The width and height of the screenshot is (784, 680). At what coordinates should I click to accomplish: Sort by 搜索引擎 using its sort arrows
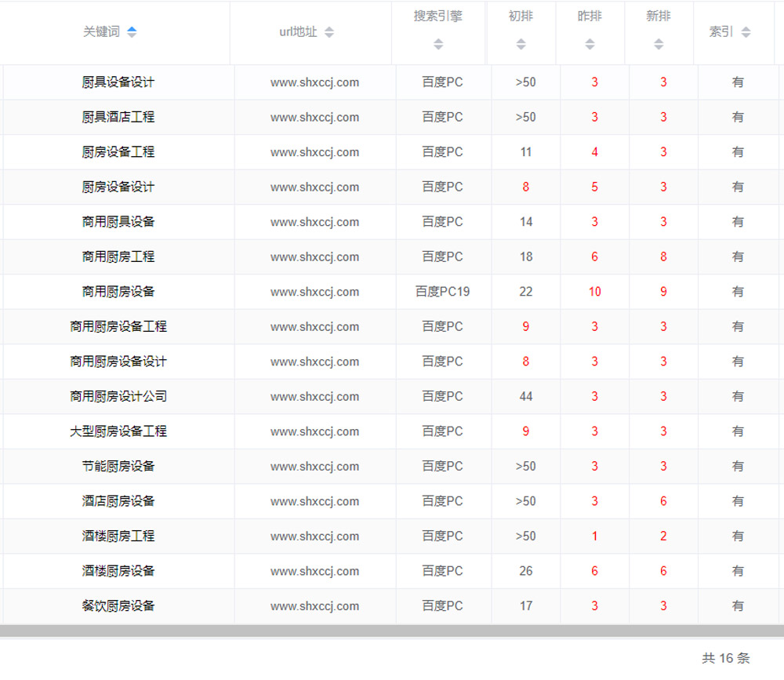[438, 45]
